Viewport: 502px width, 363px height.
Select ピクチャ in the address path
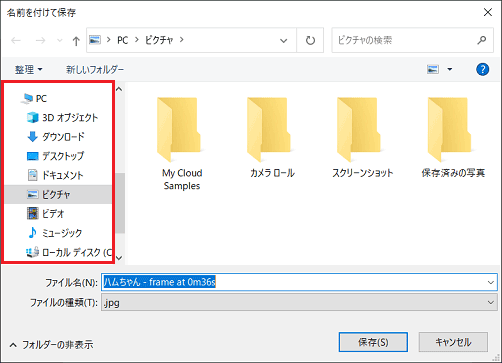coord(159,40)
